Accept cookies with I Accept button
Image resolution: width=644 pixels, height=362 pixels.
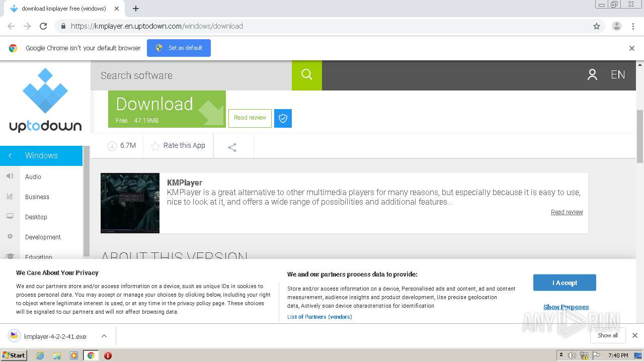(565, 283)
